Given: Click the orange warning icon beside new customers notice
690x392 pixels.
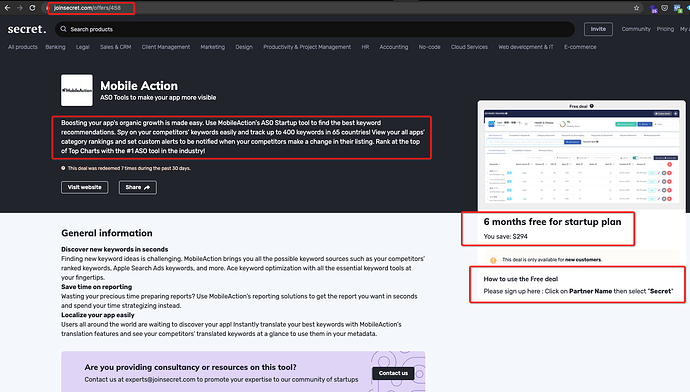Looking at the screenshot, I should click(x=493, y=260).
